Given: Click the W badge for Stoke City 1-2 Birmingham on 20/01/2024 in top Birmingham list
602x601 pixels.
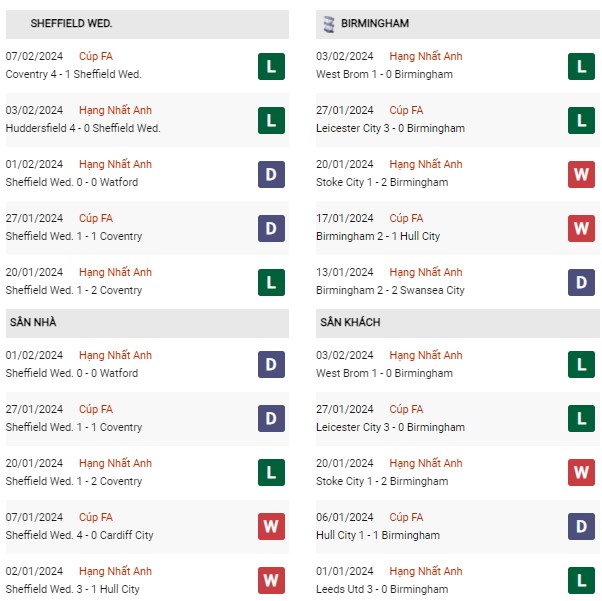Looking at the screenshot, I should coord(581,174).
